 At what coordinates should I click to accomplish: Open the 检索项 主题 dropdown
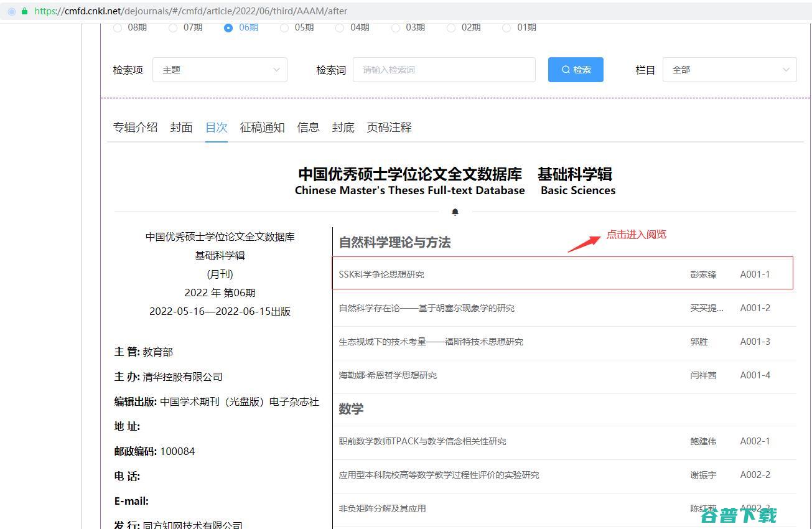220,70
